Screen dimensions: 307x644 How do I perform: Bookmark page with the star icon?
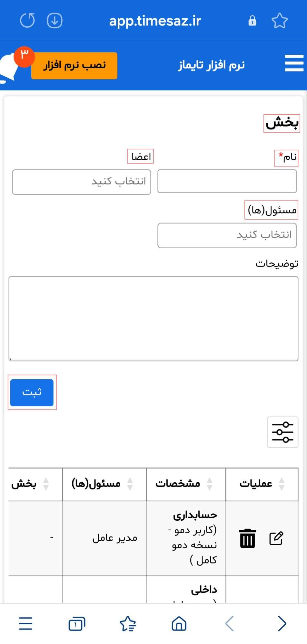(279, 21)
